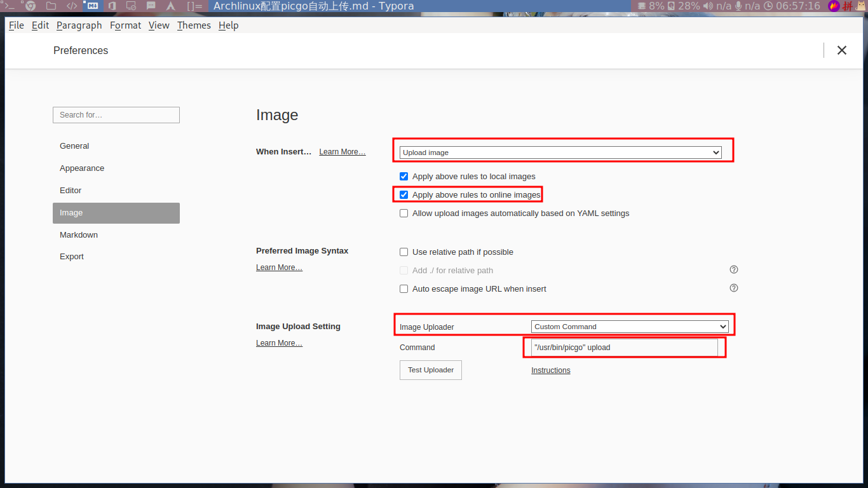Click the microphone icon in top bar
This screenshot has width=868, height=488.
(738, 6)
